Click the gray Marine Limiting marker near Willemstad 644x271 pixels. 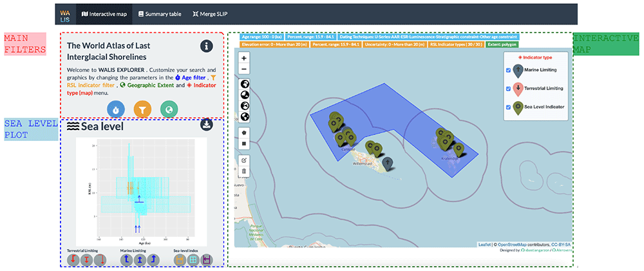pyautogui.click(x=387, y=163)
